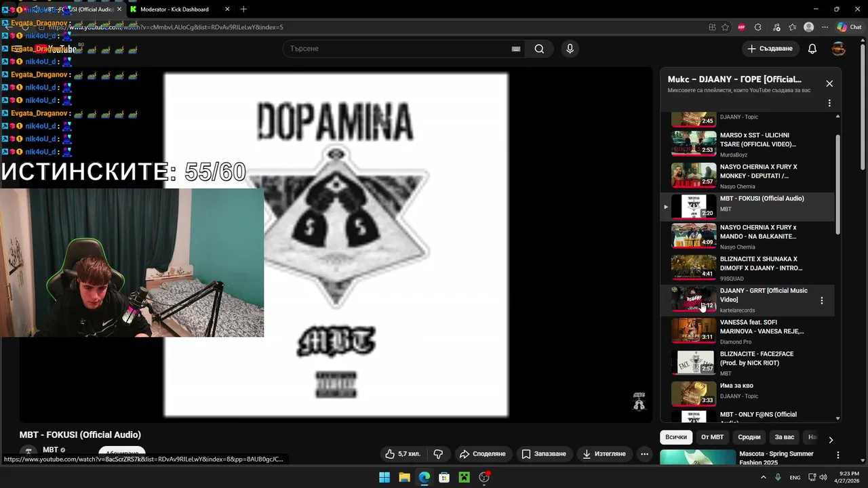Click the playlist panel scrollbar

[838, 184]
